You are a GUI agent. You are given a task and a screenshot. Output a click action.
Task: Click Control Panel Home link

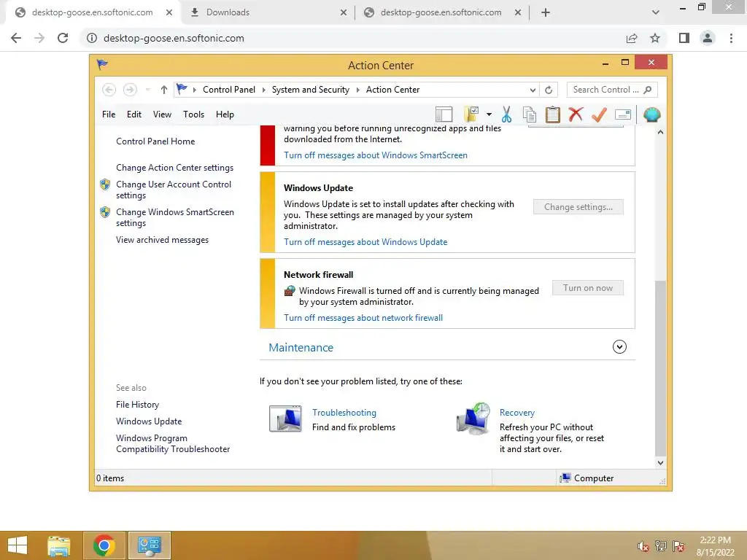(x=155, y=141)
